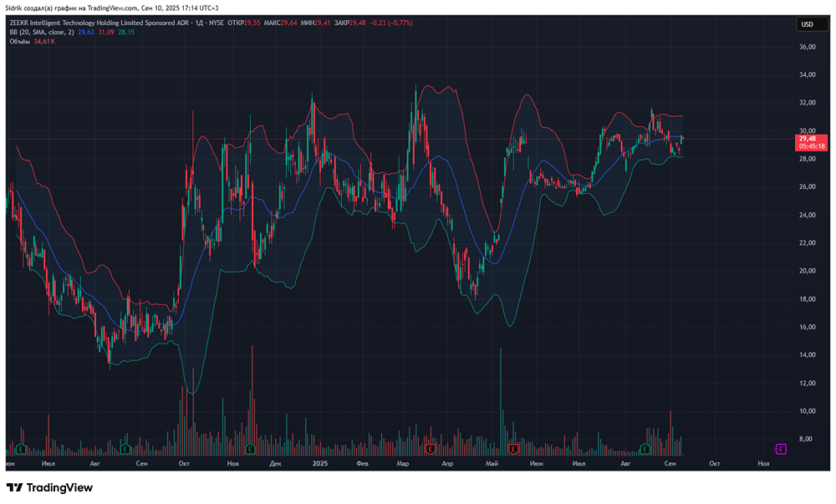Click the МАКС 29,64 high value
Screen dimensions: 836x504
click(x=280, y=23)
